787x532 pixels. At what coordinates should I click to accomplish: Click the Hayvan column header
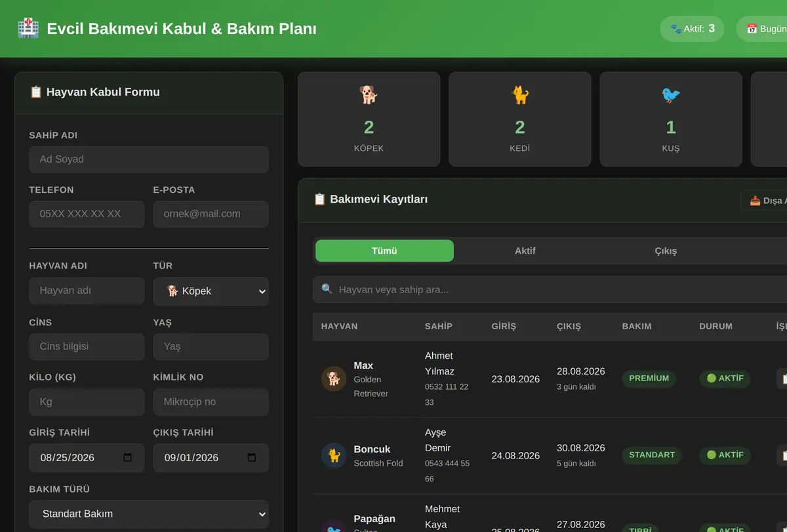tap(339, 326)
